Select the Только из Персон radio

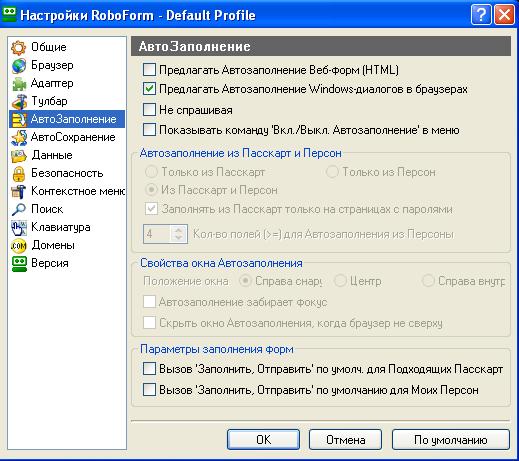point(332,172)
